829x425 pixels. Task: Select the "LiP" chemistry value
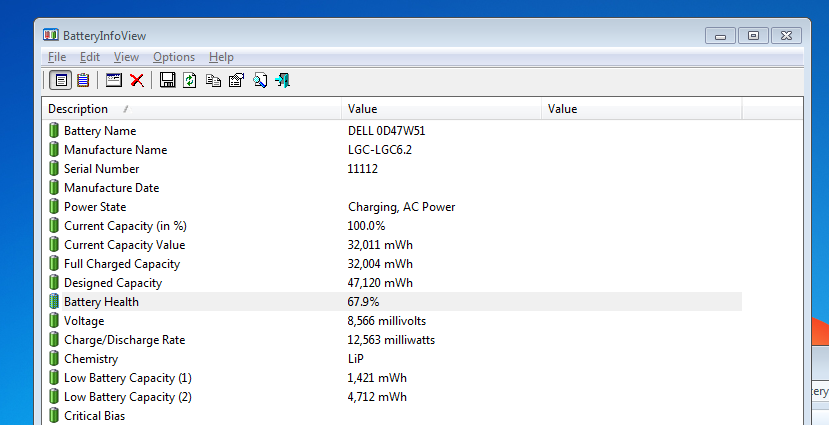tap(355, 359)
